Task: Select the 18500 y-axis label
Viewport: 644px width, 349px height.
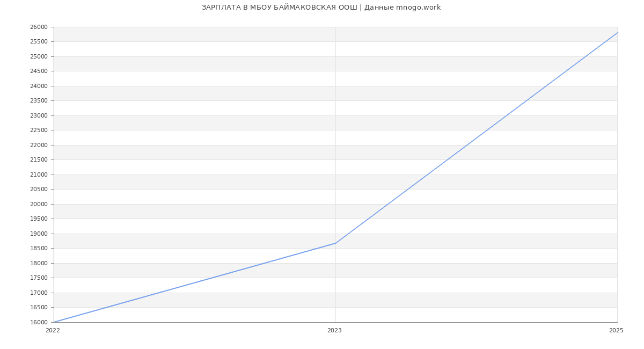Action: [39, 249]
